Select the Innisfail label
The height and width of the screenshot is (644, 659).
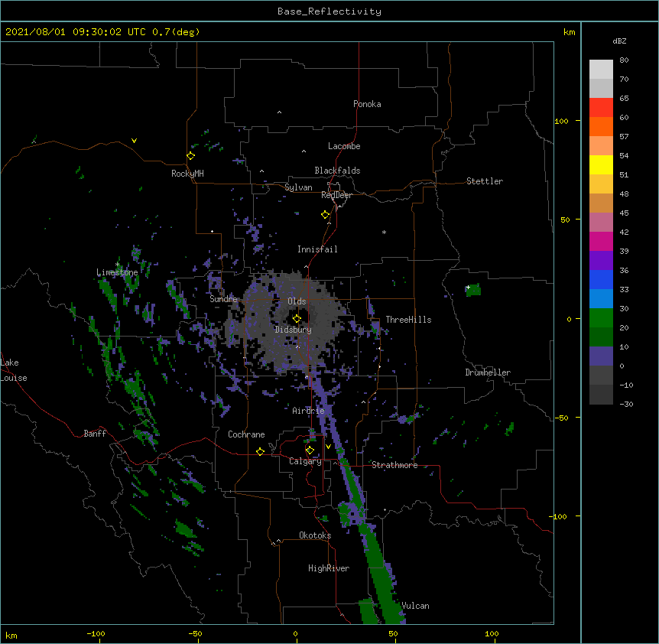[x=317, y=249]
